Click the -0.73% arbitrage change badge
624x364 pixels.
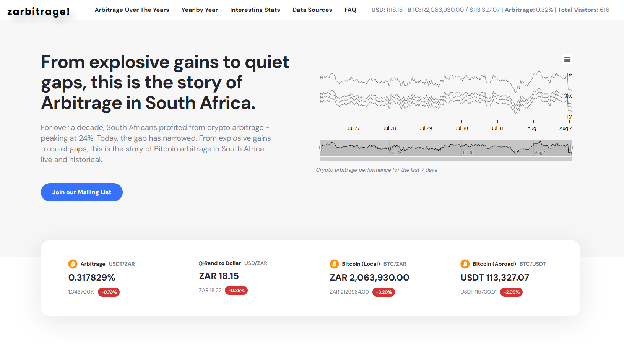(x=109, y=292)
